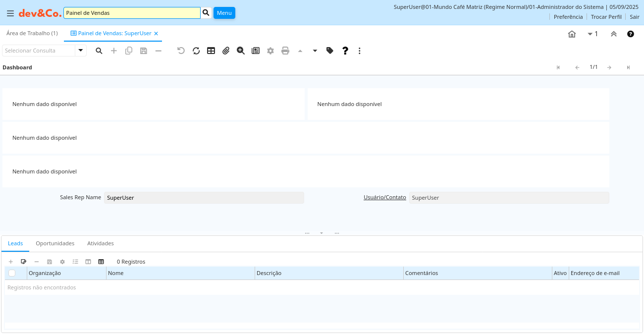Image resolution: width=644 pixels, height=334 pixels.
Task: Open the Atividades tab
Action: 101,243
